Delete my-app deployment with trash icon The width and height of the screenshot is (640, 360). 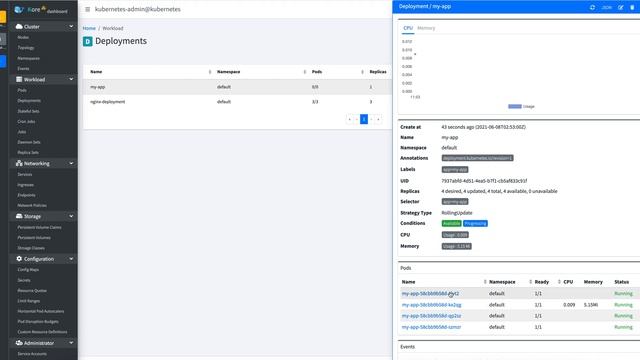click(632, 7)
